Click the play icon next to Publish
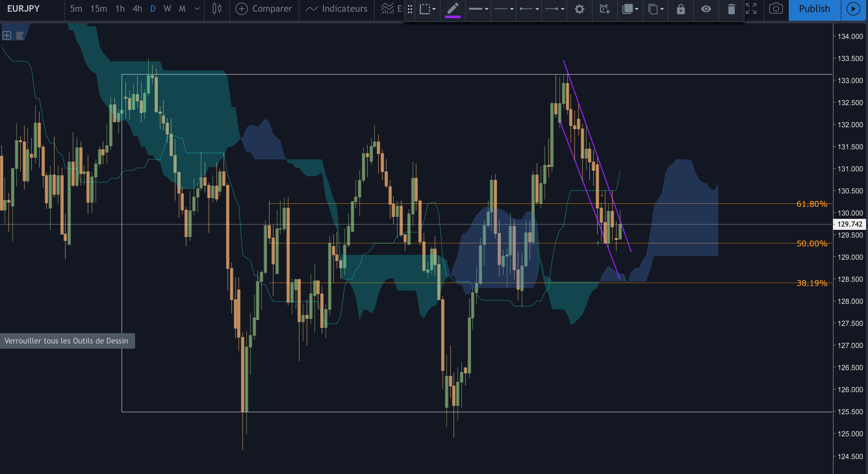Viewport: 868px width, 474px height. pos(853,9)
